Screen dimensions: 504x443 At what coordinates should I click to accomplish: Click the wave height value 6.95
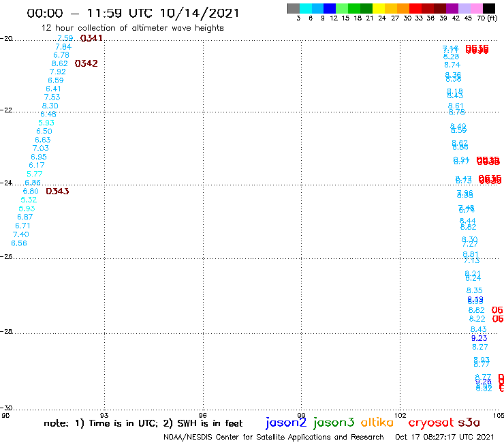tap(39, 157)
